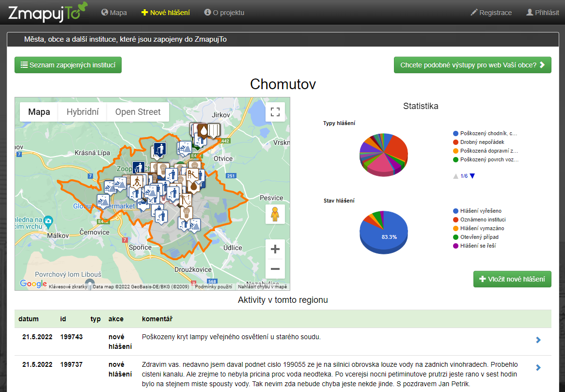This screenshot has width=565, height=392.
Task: Click the ZmapujTo logo
Action: click(47, 12)
